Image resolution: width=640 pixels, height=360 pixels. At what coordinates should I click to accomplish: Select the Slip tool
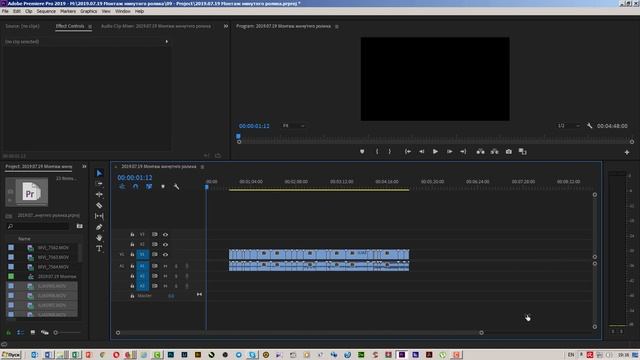coord(99,216)
